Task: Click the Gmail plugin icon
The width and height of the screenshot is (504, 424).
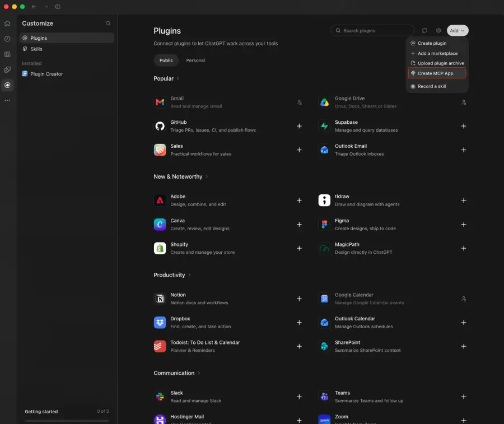Action: pos(160,102)
